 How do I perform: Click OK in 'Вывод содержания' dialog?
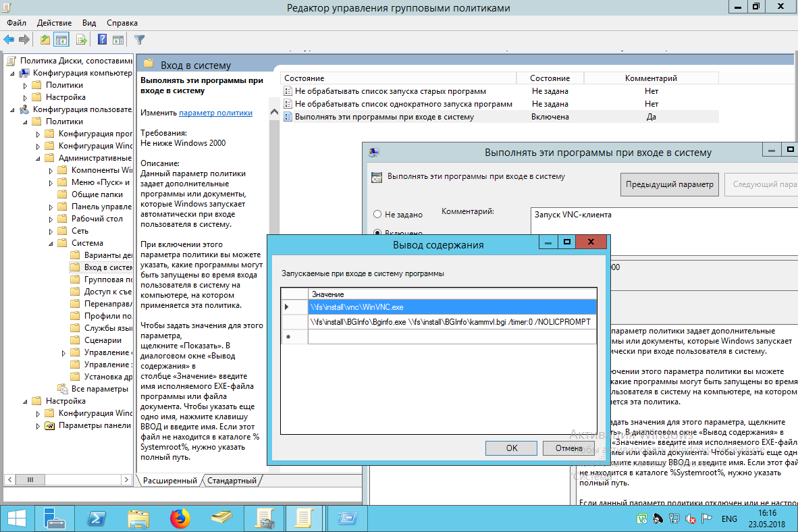click(512, 448)
